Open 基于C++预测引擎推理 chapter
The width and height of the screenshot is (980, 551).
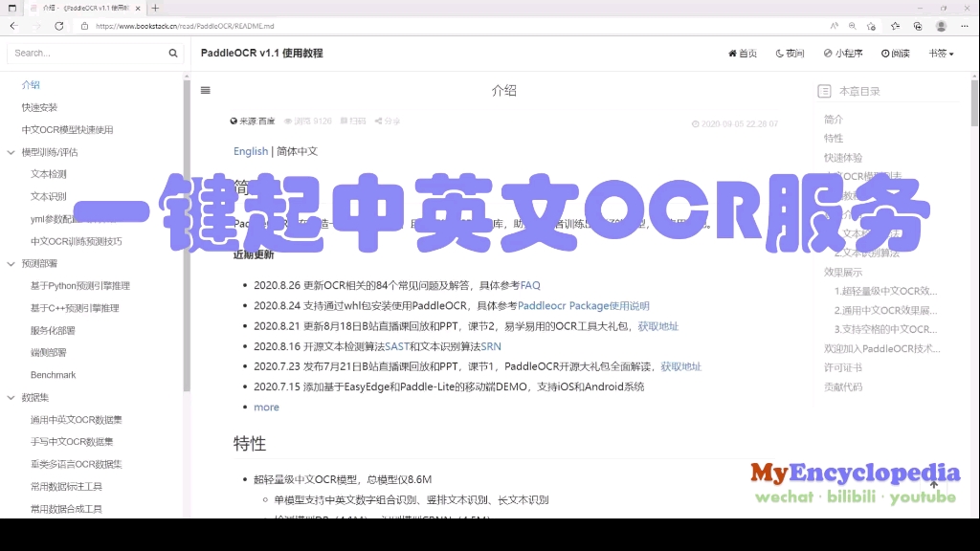click(75, 308)
